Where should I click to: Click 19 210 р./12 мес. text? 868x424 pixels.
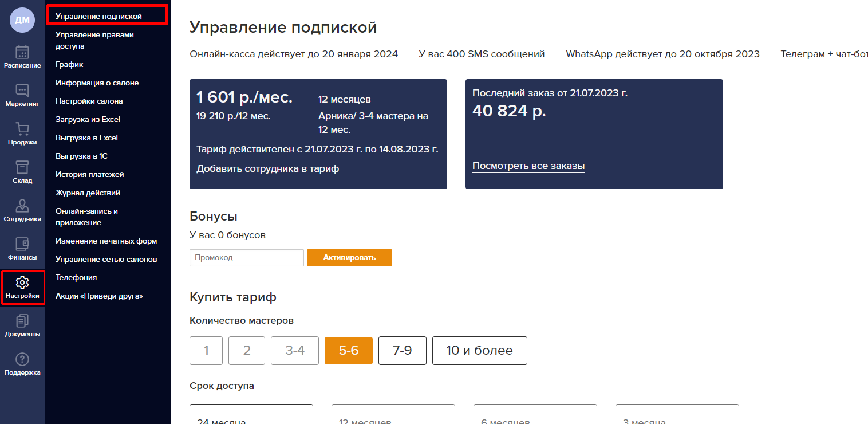click(234, 116)
